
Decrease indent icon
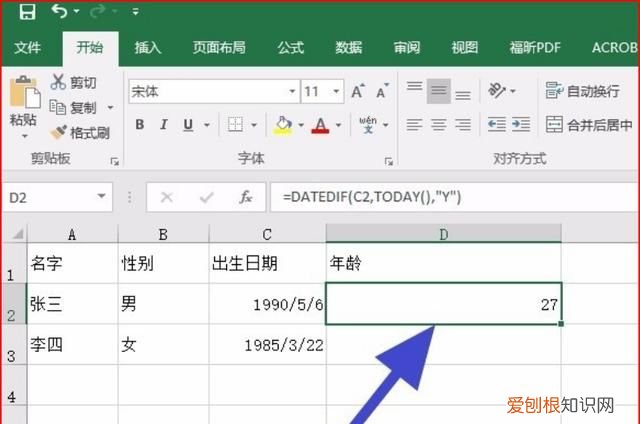point(497,124)
